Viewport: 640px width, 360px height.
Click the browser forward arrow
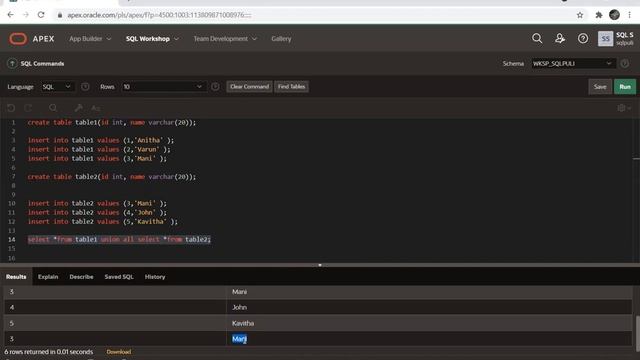click(25, 15)
